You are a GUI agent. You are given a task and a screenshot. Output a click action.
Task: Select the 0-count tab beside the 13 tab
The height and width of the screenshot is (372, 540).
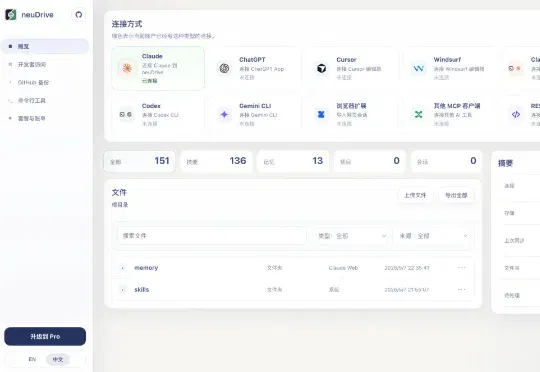370,161
